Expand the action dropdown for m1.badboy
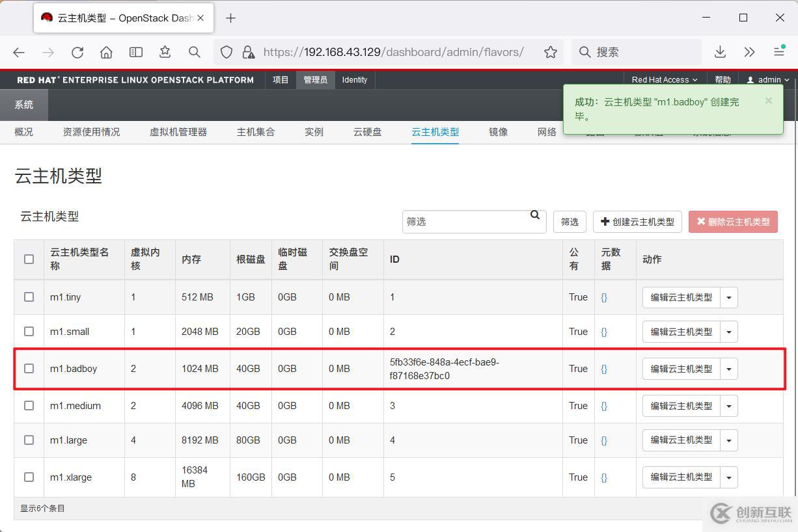The height and width of the screenshot is (532, 798). [729, 369]
